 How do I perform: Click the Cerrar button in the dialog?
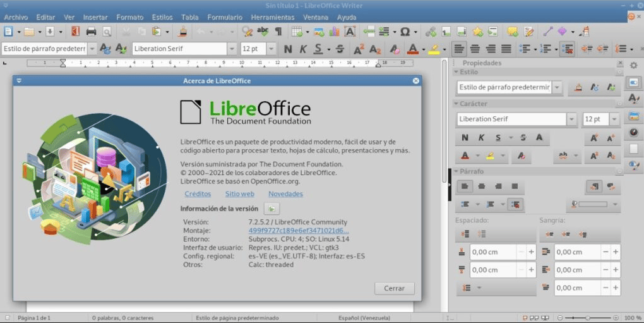tap(394, 288)
